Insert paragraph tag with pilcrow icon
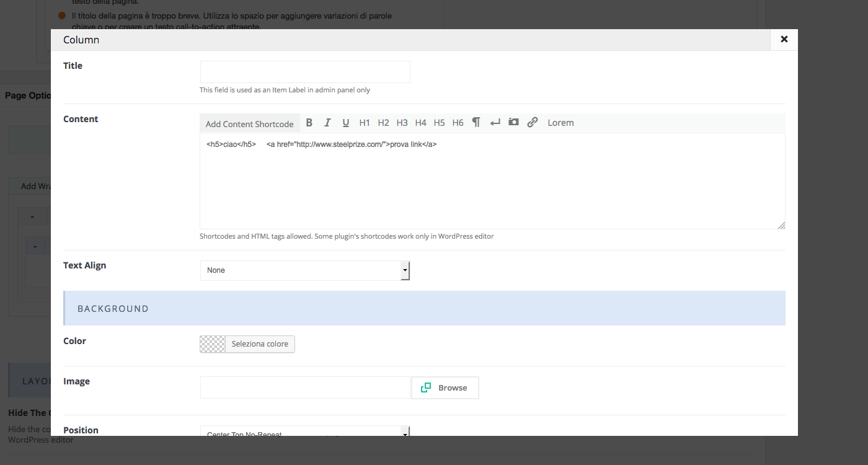 [476, 123]
